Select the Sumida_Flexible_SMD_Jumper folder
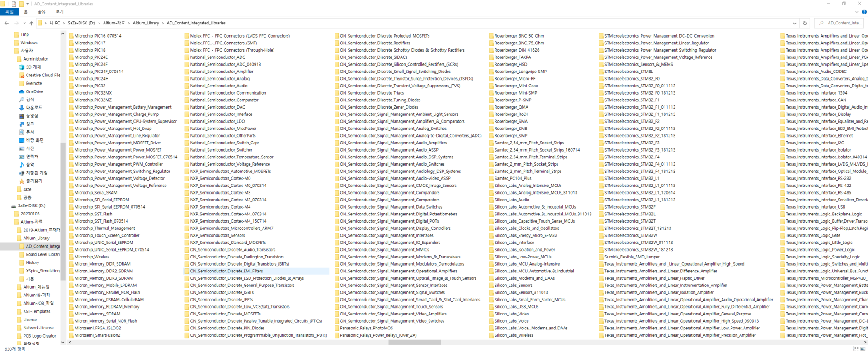 (x=629, y=257)
